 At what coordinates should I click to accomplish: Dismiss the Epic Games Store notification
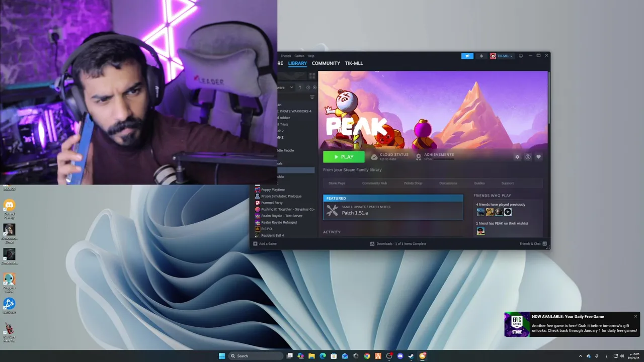point(635,316)
